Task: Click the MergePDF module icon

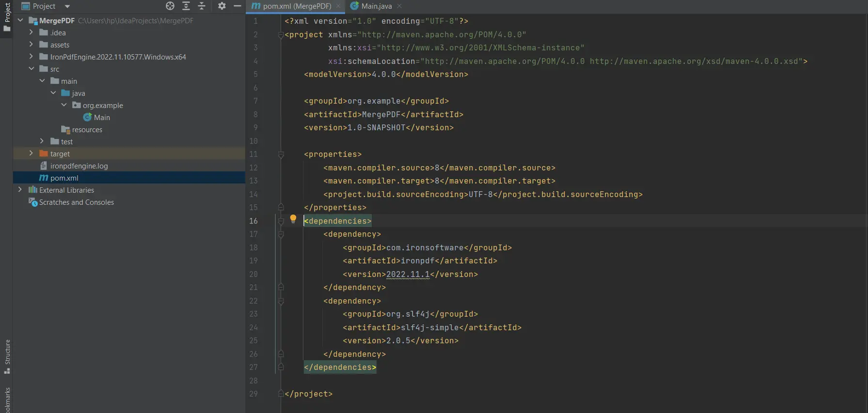Action: 33,20
